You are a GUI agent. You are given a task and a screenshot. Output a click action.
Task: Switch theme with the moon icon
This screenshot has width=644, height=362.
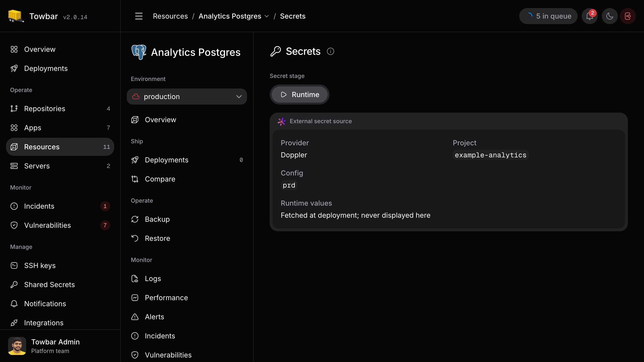(x=610, y=16)
